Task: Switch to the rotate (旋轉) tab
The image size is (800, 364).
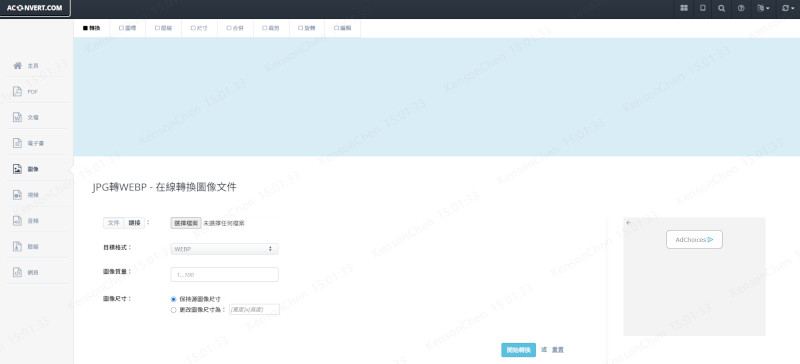Action: point(307,29)
